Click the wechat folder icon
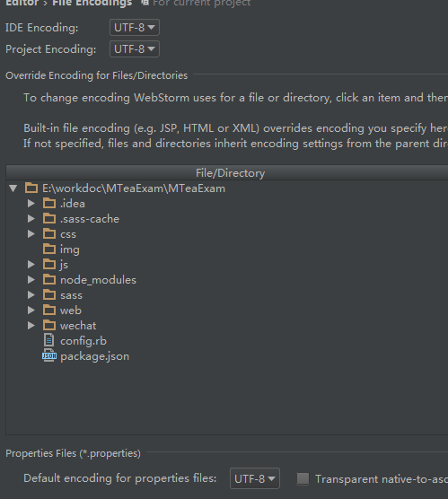The height and width of the screenshot is (499, 448). coord(49,325)
